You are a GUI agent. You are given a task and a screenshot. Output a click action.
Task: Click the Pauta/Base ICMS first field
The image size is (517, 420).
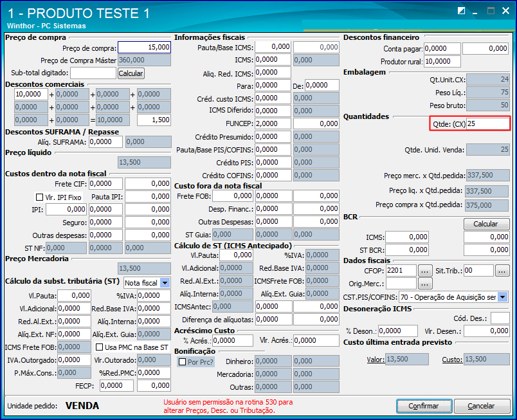click(x=273, y=47)
